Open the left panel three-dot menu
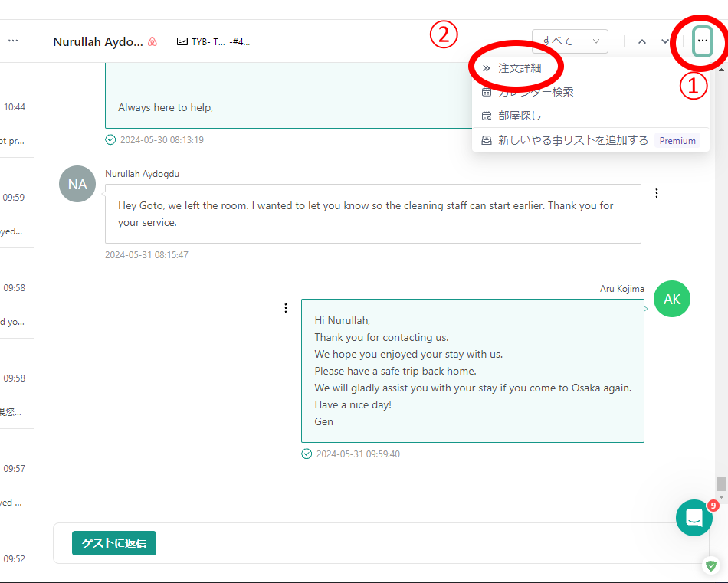 tap(13, 41)
